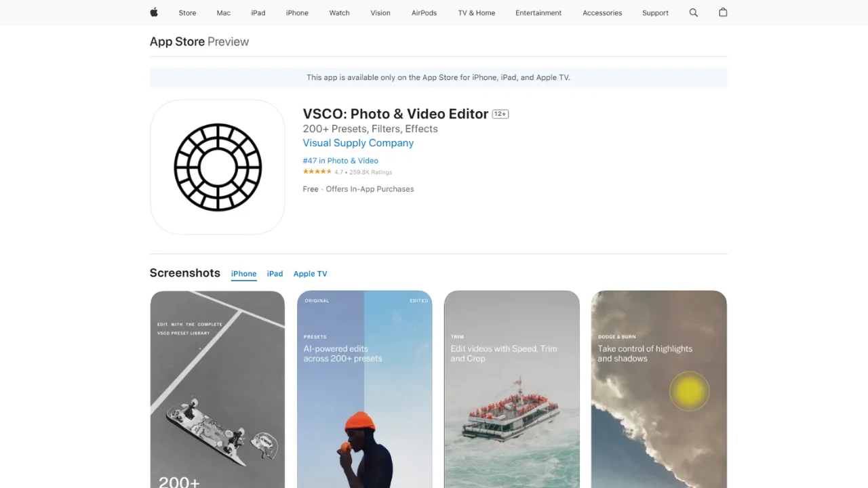Click the App Store heading link

[177, 41]
